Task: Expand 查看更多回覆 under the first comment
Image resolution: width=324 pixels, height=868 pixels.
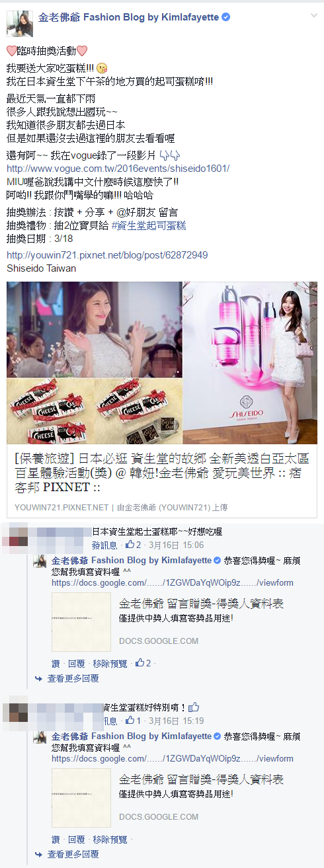Action: coord(73,678)
